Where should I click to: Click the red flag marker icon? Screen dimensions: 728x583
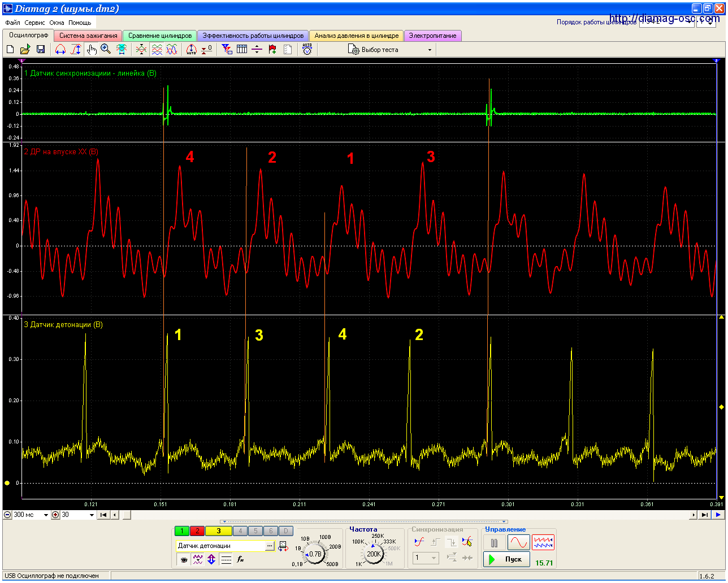[x=272, y=50]
